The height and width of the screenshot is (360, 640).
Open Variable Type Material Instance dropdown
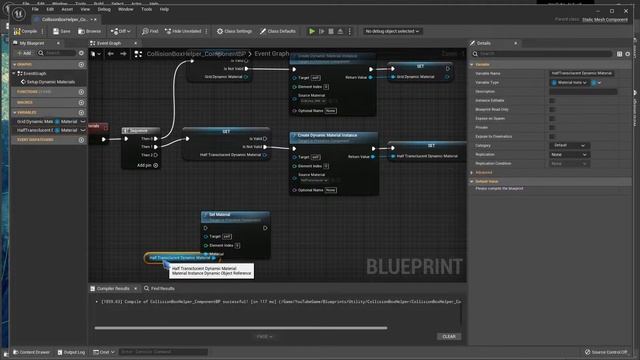(569, 82)
